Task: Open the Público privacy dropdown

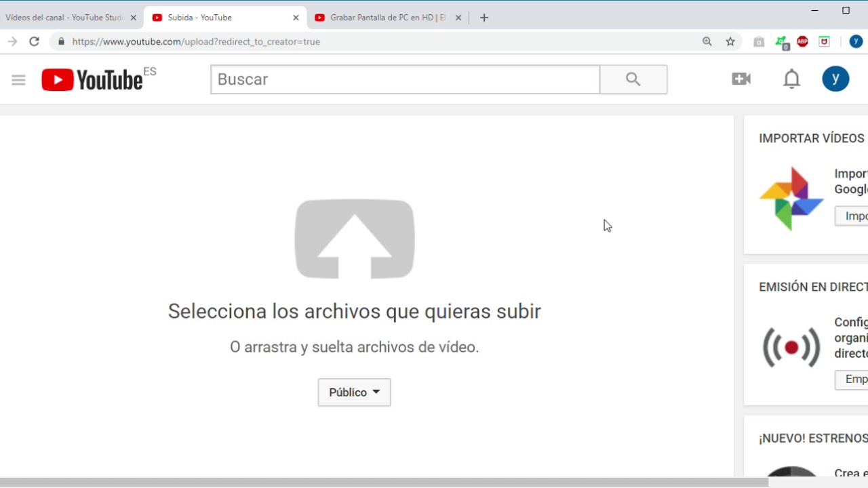Action: click(x=355, y=392)
